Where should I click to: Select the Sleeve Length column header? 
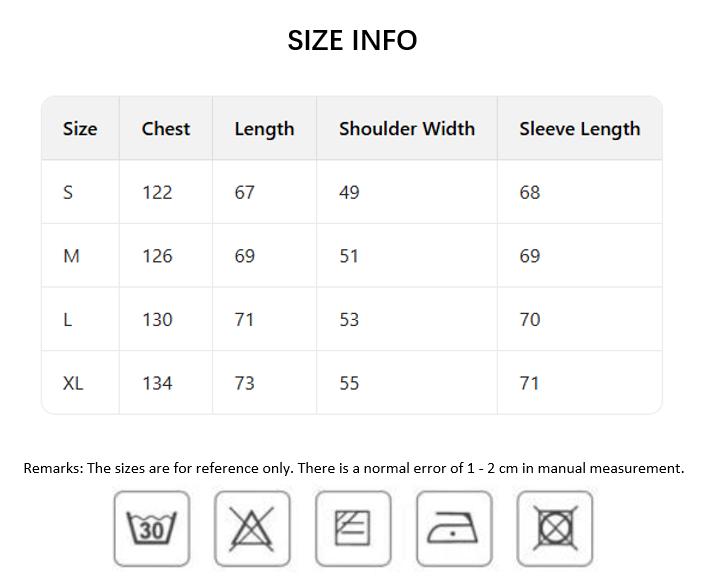point(580,129)
